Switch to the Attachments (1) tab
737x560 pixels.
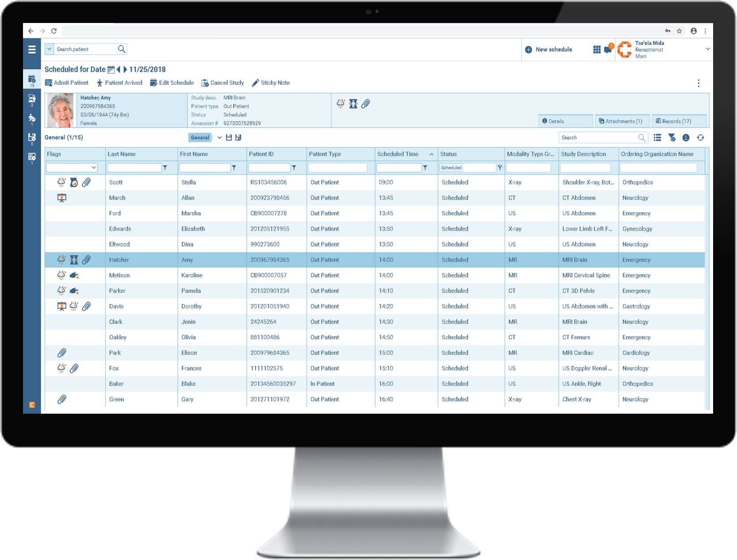[x=622, y=121]
